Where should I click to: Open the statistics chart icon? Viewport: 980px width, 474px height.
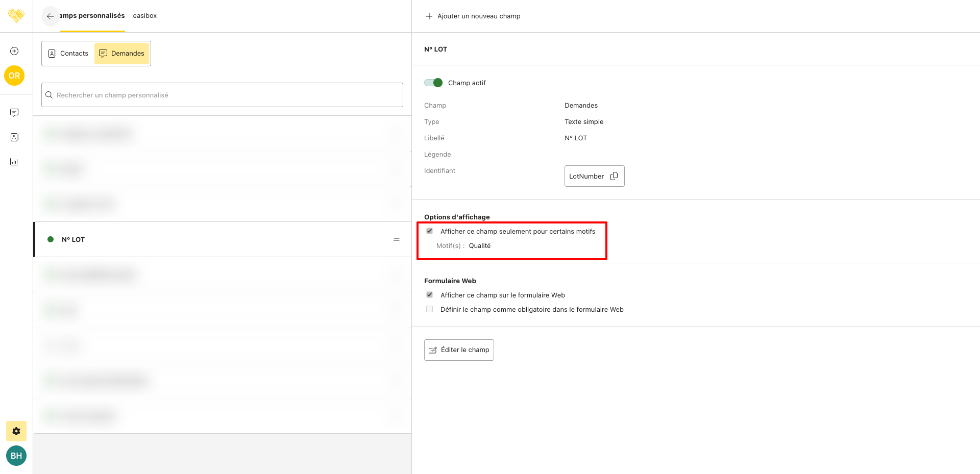[14, 162]
